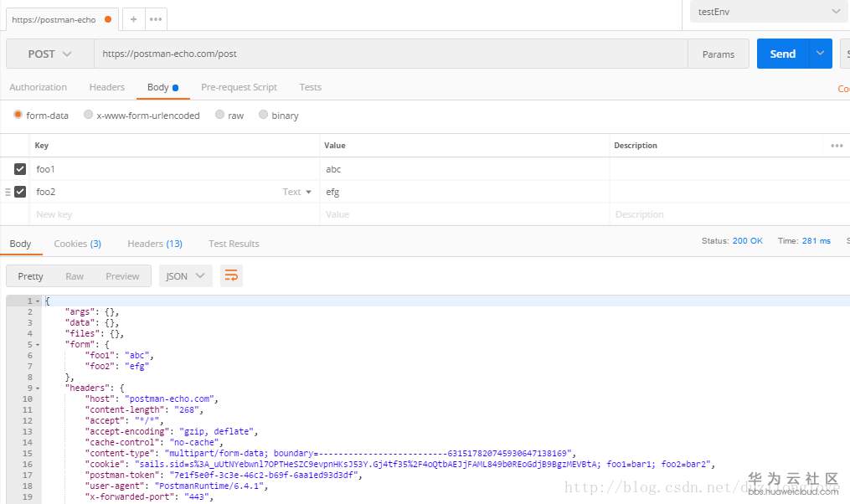Open the Send button arrow dropdown
The image size is (850, 504).
821,54
